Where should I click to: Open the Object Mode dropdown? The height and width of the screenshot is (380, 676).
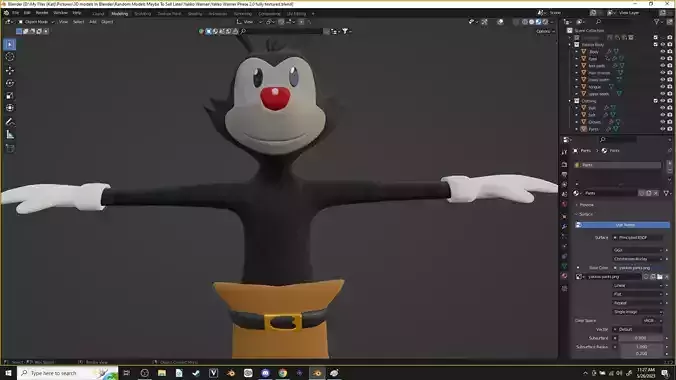pyautogui.click(x=36, y=22)
